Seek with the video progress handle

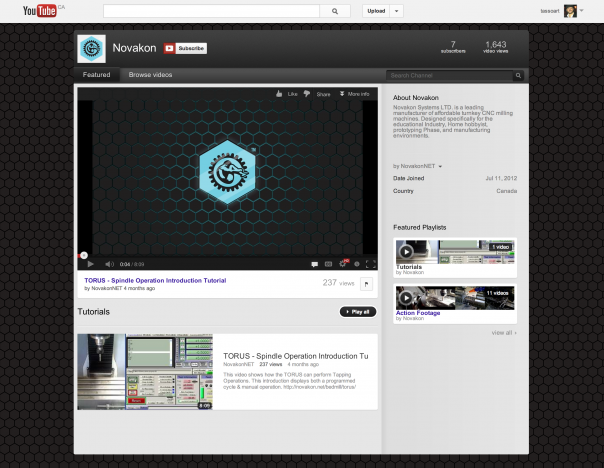[x=84, y=255]
